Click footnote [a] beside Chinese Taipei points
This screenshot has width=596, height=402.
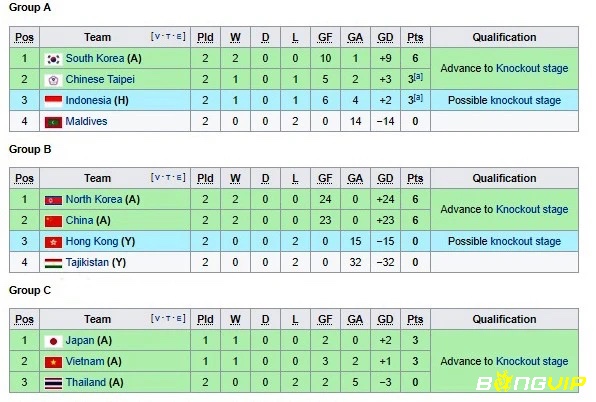coord(418,76)
